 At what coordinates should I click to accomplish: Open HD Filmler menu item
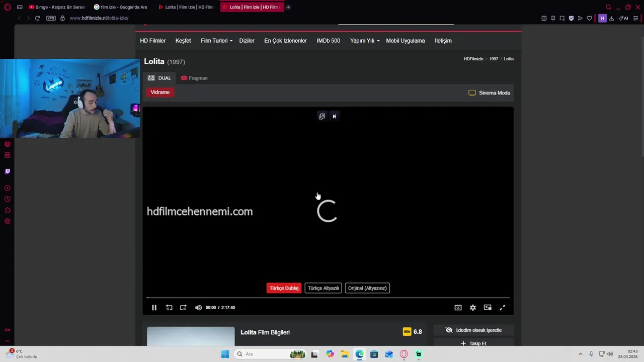click(x=152, y=41)
